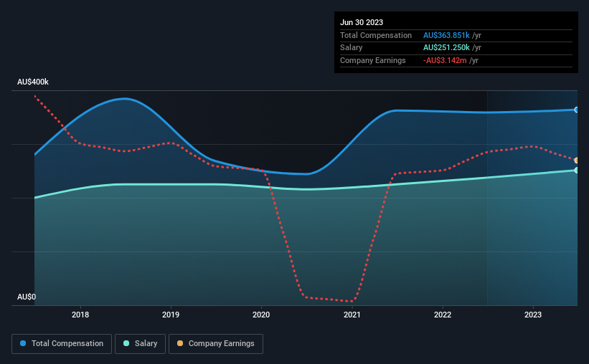
Task: Click the AU$0 y-axis label
Action: tap(27, 297)
